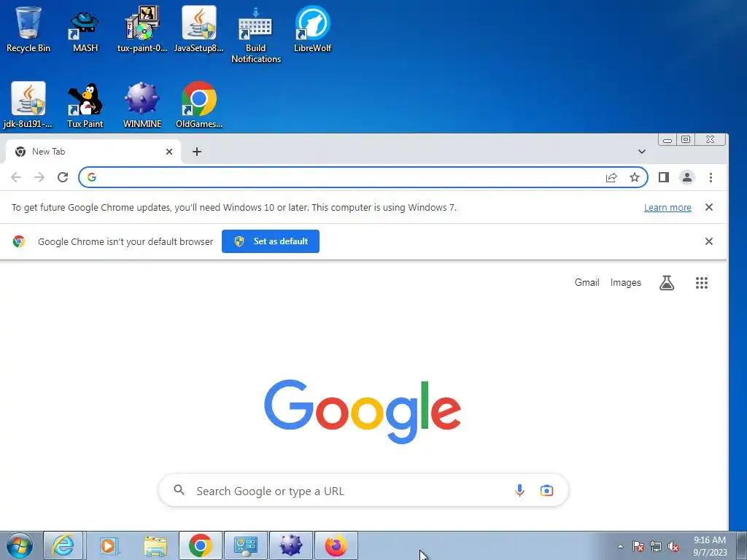Open the Windows Start menu

tap(20, 545)
